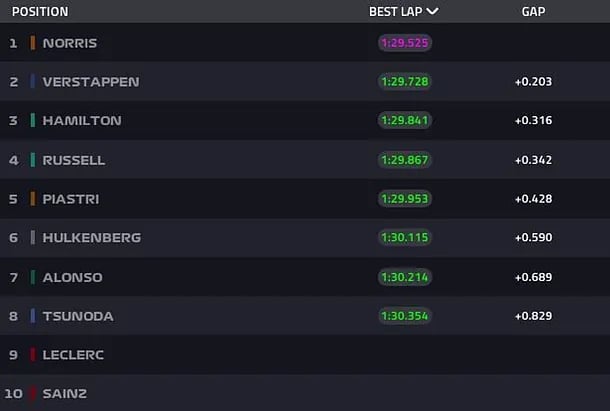Select Verstappen's 1:29.728 lap time badge
This screenshot has width=610, height=411.
(405, 82)
